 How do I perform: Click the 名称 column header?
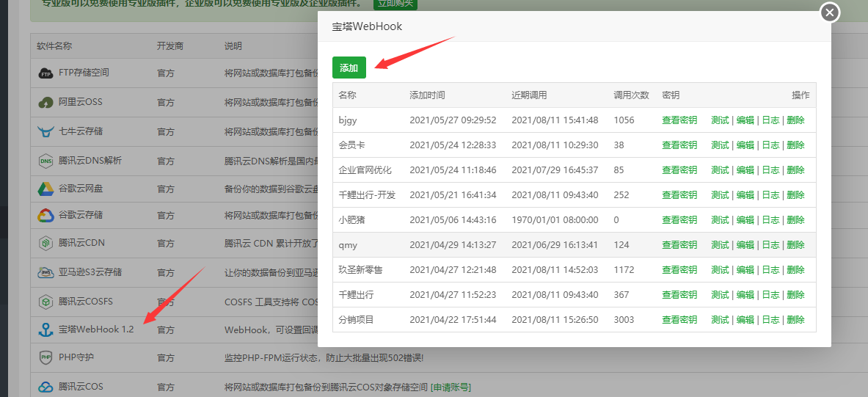(347, 95)
